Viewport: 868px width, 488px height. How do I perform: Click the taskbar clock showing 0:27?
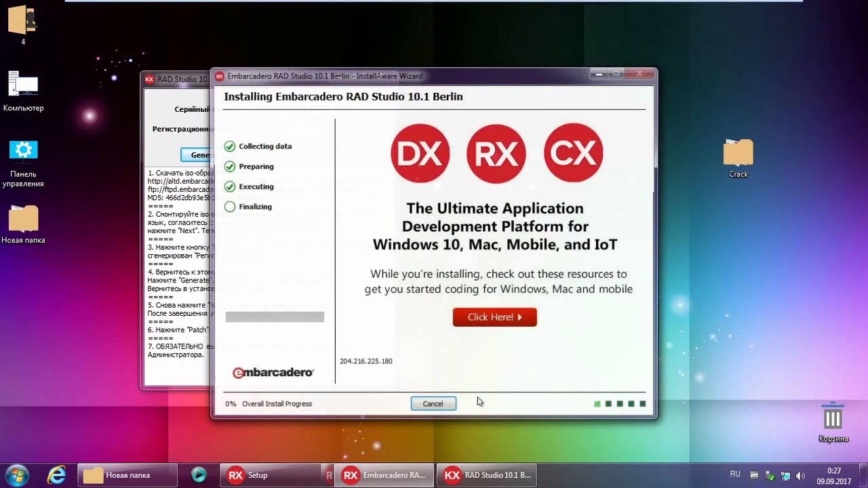coord(834,476)
